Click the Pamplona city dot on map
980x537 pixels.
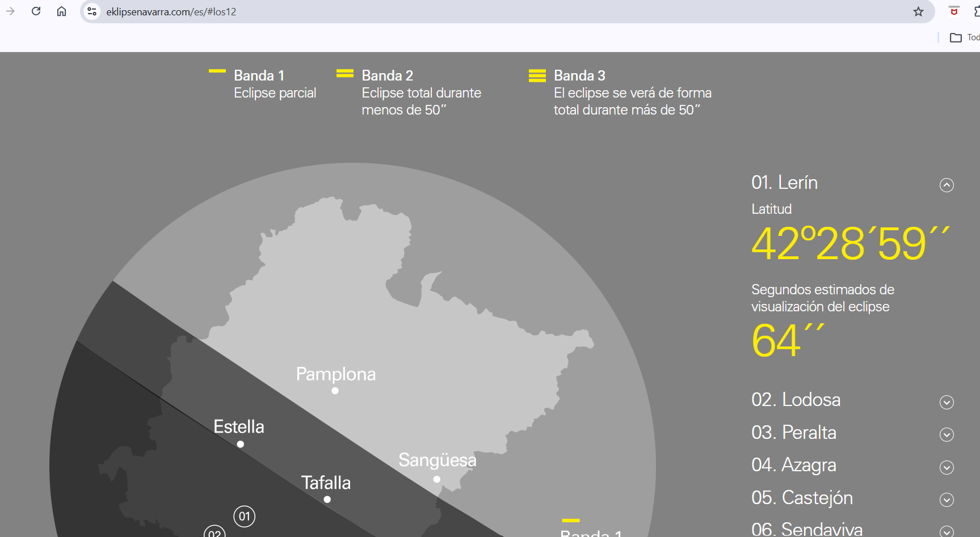335,391
